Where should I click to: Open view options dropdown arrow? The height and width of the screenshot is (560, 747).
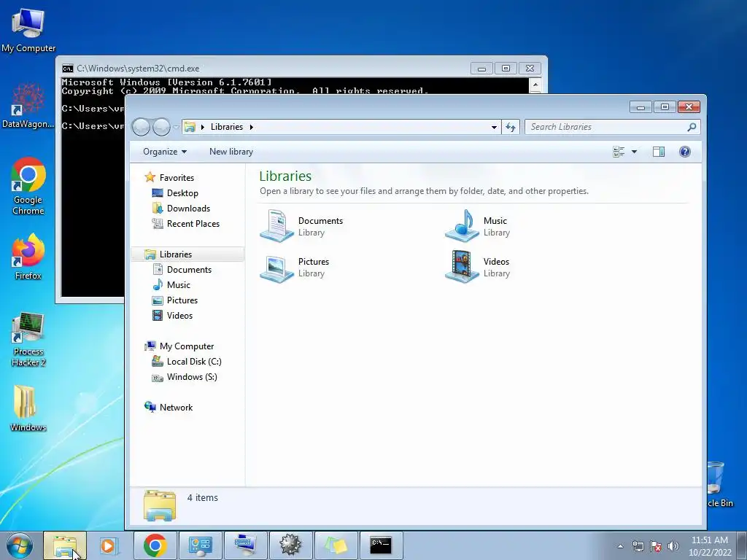[x=634, y=152]
